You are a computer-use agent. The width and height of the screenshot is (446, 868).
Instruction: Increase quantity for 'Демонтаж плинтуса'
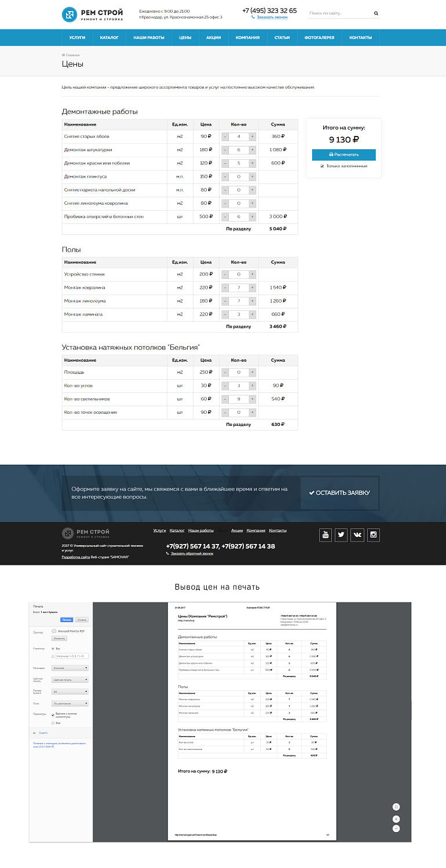[x=253, y=176]
